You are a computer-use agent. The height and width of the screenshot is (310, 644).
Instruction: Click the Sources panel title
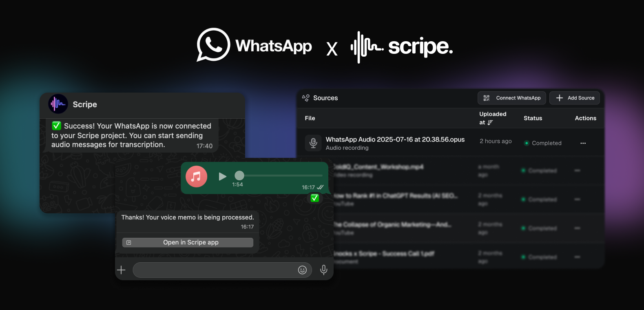[325, 98]
